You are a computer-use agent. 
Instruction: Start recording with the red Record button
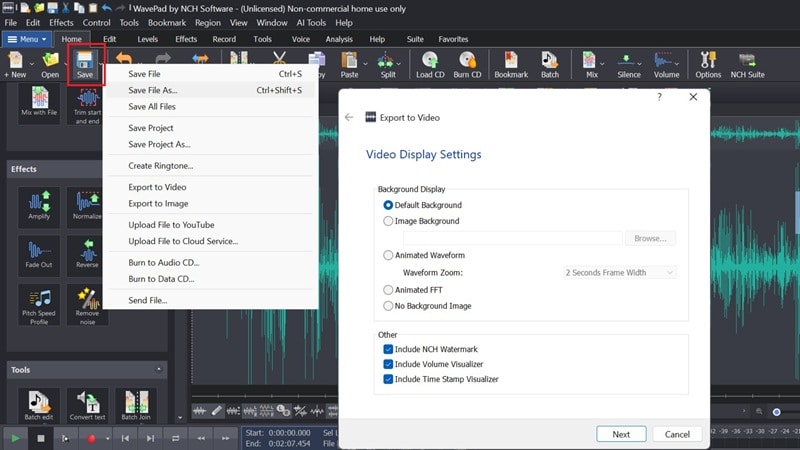pyautogui.click(x=91, y=438)
